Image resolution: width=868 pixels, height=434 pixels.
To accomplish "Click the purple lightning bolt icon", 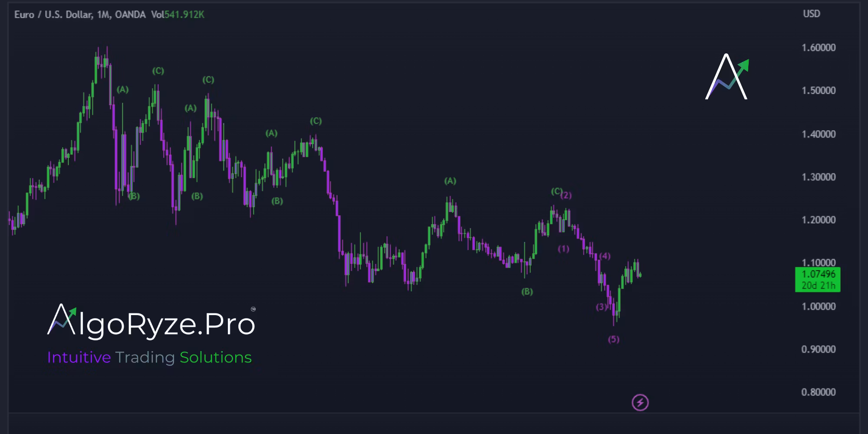I will (640, 402).
